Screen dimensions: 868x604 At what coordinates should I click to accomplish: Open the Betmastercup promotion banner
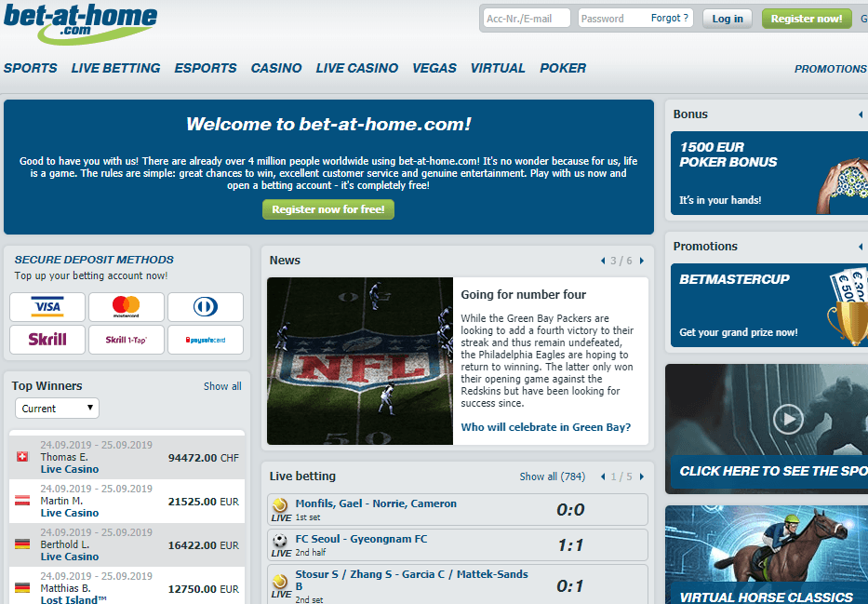[x=768, y=305]
